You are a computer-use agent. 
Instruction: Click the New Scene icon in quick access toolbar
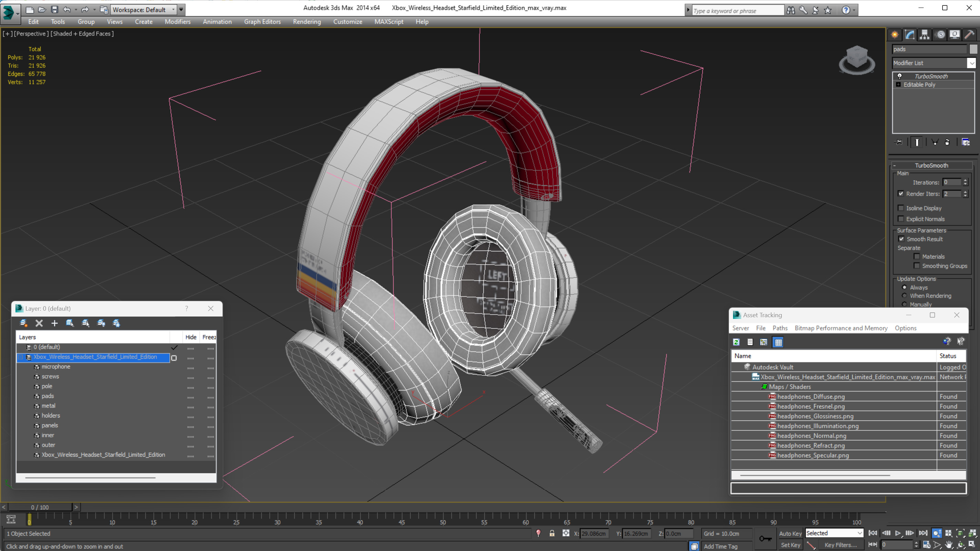click(29, 10)
